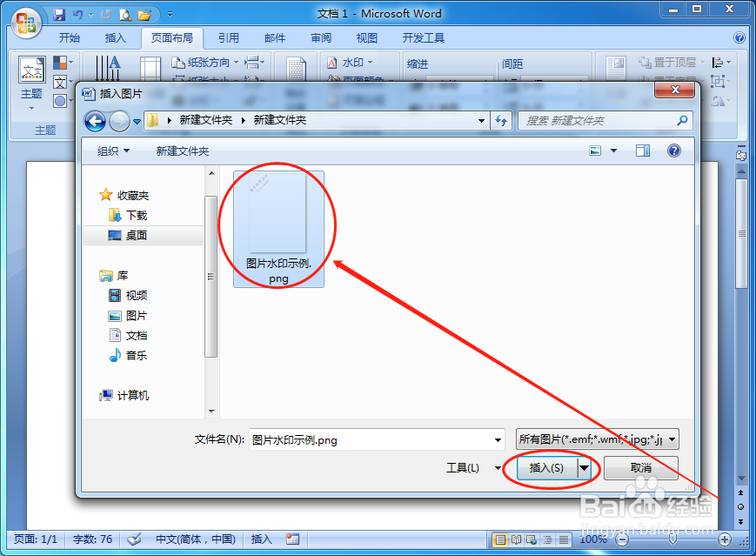The width and height of the screenshot is (756, 556).
Task: Open the 审阅 ribbon tab
Action: 321,38
